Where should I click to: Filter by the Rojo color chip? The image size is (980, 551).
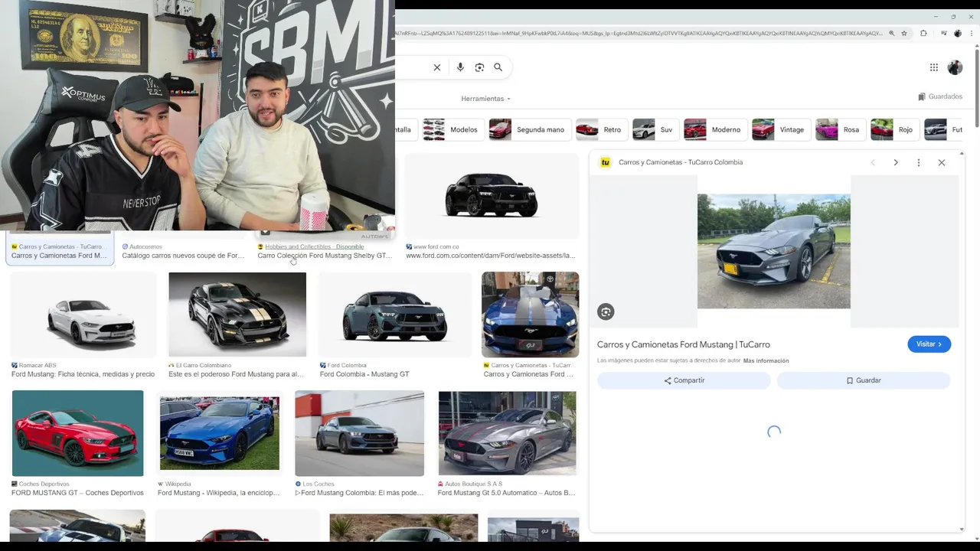click(x=893, y=129)
